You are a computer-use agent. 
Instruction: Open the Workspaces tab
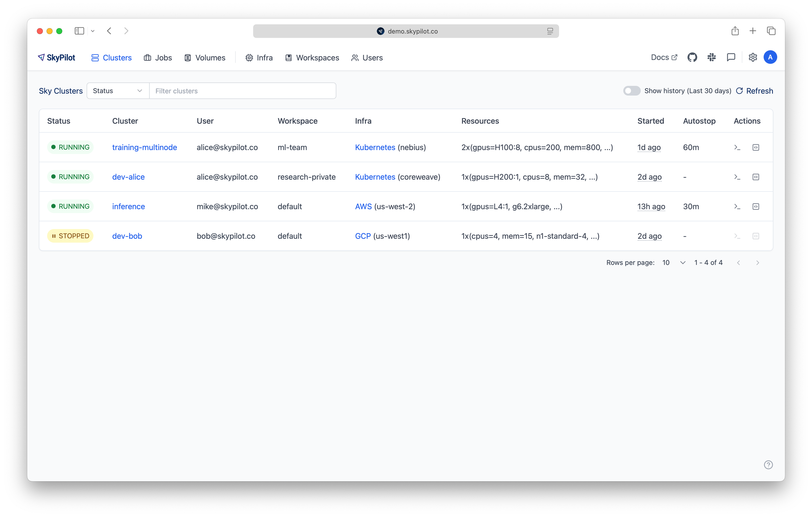click(312, 58)
